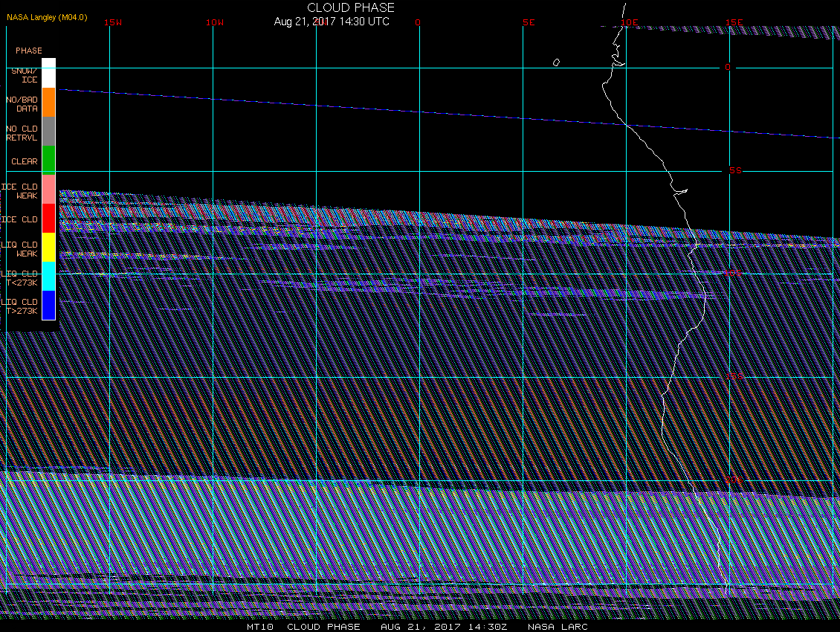Click the CLEAR legend label

coord(25,161)
